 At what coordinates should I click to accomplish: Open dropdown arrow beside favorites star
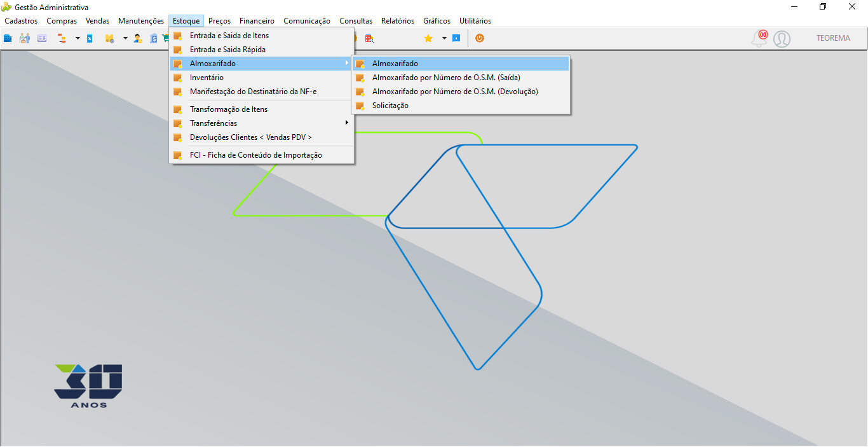[444, 38]
